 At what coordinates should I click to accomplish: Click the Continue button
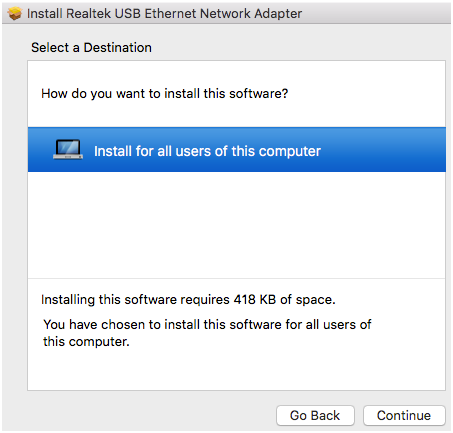point(404,415)
